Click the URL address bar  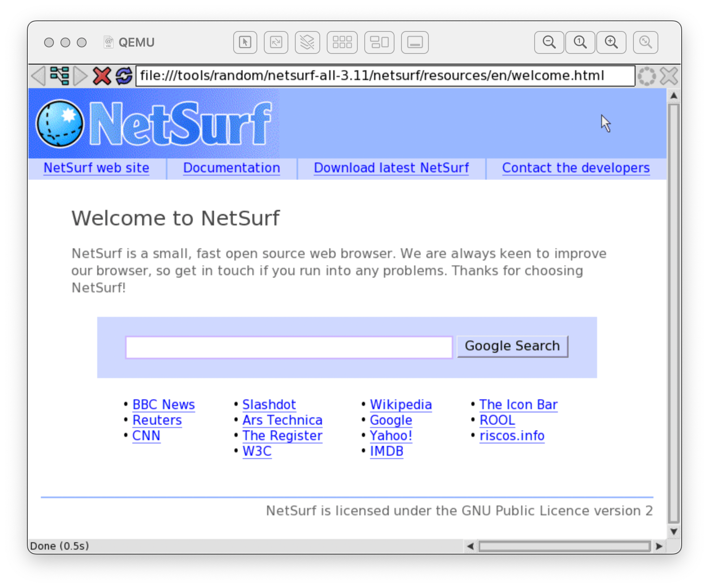point(385,76)
